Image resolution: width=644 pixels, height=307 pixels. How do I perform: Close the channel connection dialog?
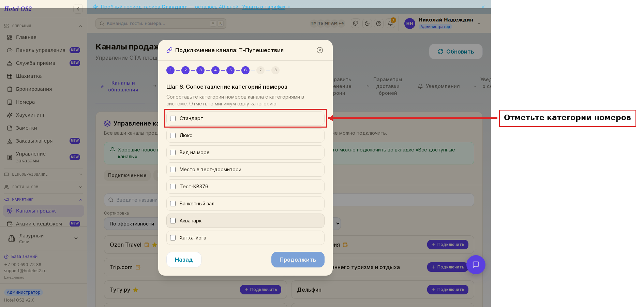(320, 50)
